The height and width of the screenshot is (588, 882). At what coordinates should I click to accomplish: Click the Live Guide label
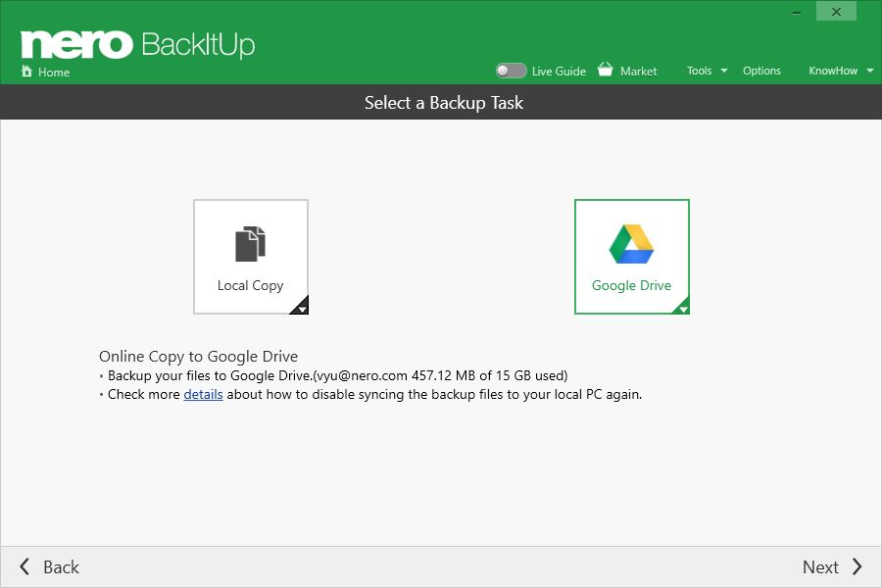point(559,72)
